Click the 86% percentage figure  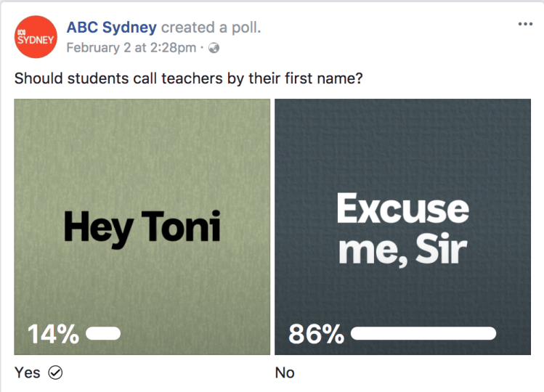pos(316,334)
